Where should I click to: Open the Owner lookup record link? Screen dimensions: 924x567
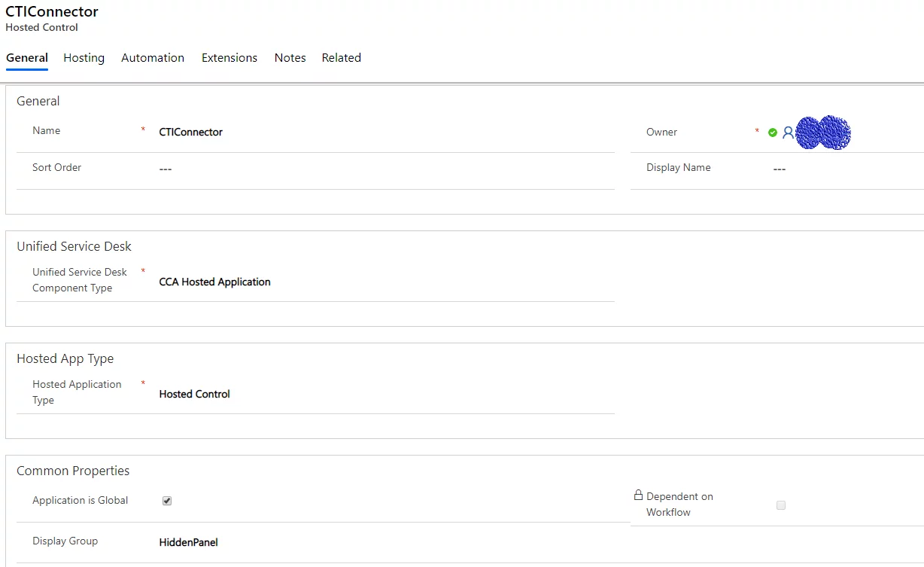point(823,133)
